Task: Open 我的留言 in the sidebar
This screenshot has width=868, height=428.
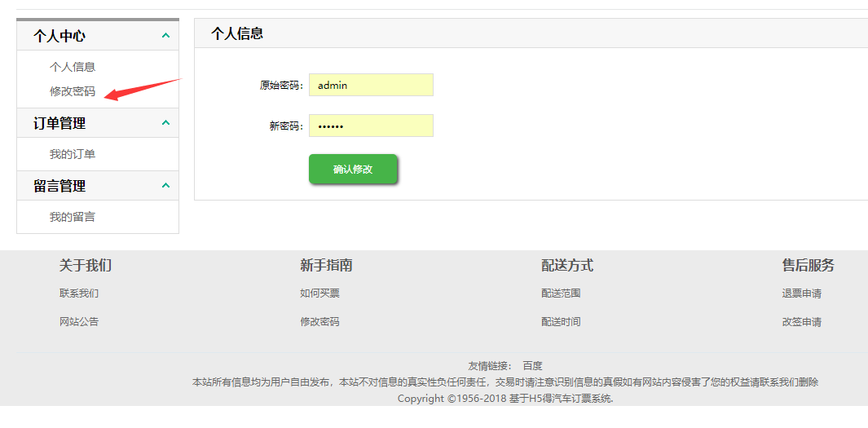Action: 73,217
